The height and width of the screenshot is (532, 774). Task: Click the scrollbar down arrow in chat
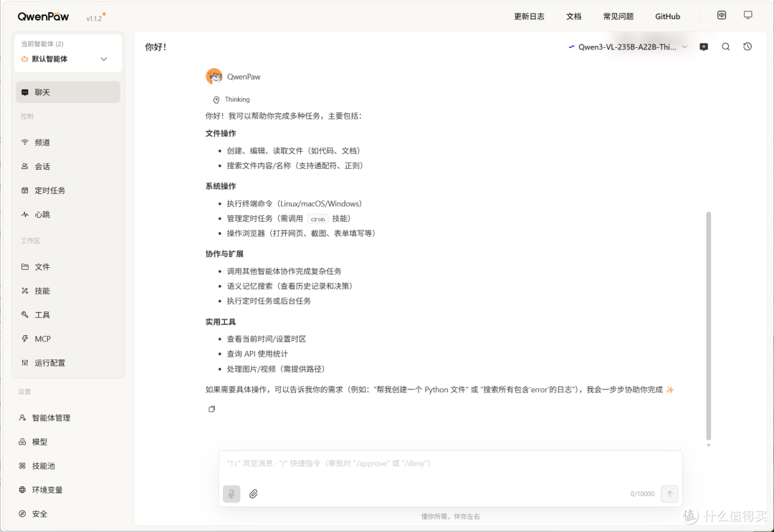(708, 445)
